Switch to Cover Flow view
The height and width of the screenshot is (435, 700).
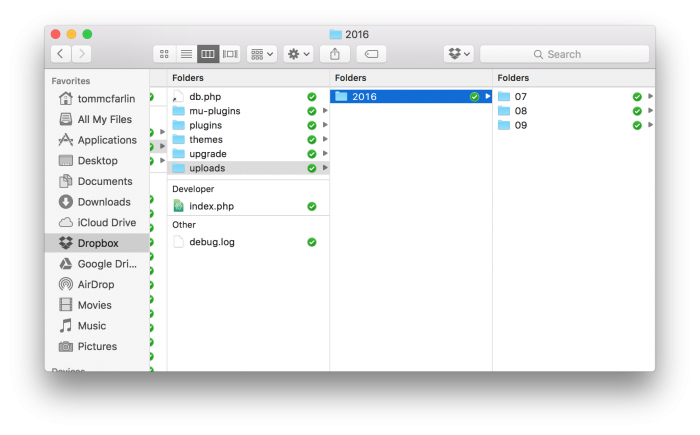[230, 54]
